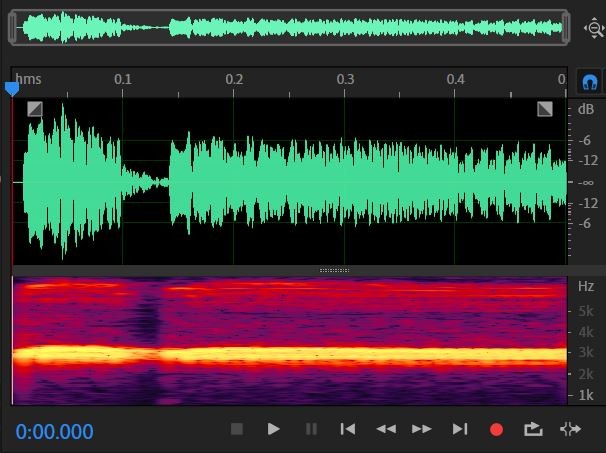This screenshot has height=453, width=606.
Task: Move playhead to next marker
Action: click(459, 429)
